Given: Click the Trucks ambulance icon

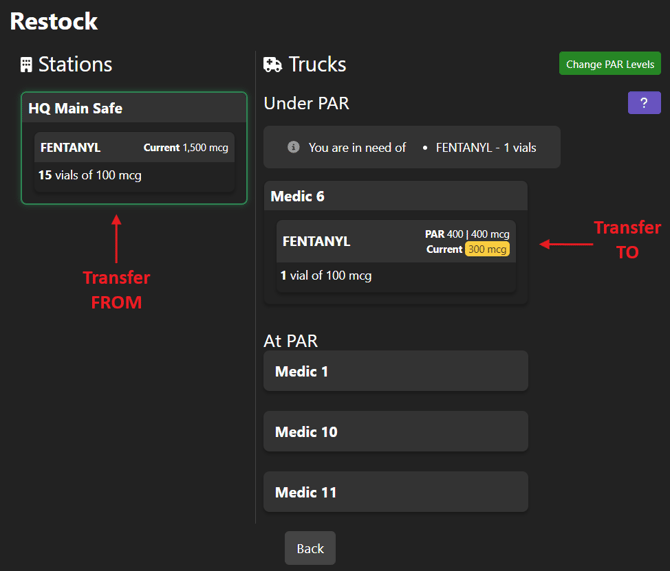Looking at the screenshot, I should 273,65.
